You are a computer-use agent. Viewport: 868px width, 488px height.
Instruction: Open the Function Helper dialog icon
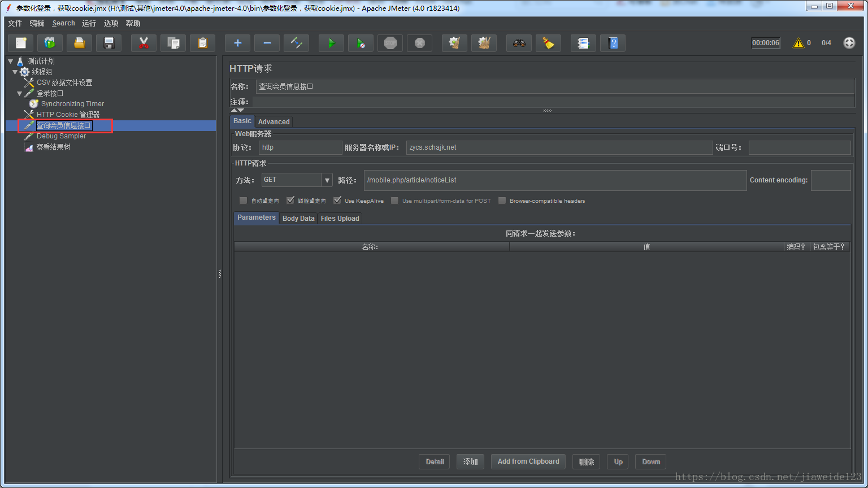point(584,43)
